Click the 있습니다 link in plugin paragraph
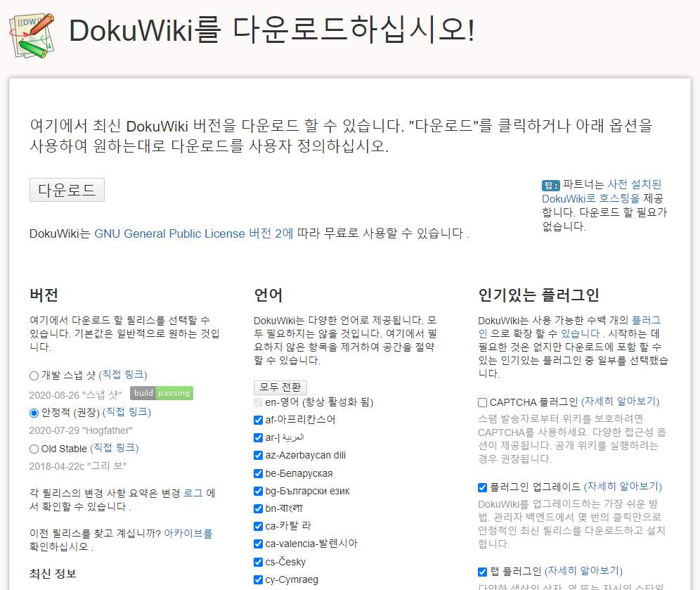700x590 pixels. [581, 333]
